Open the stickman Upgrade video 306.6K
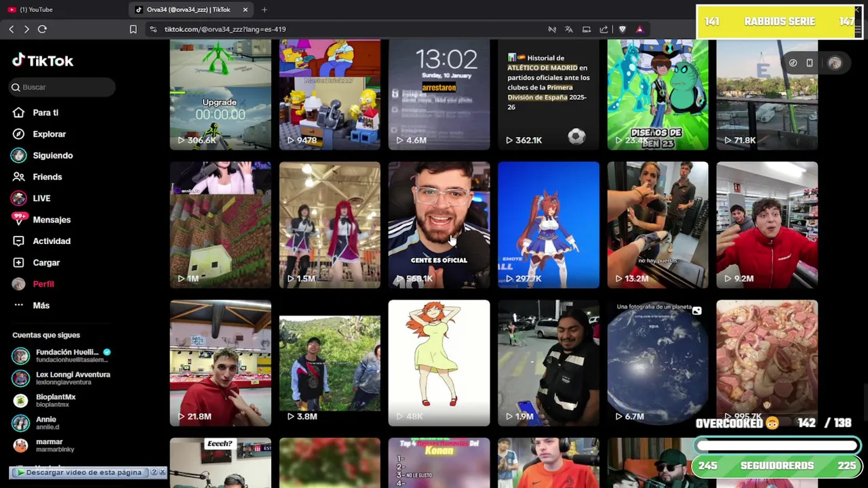The image size is (868, 488). pyautogui.click(x=220, y=94)
